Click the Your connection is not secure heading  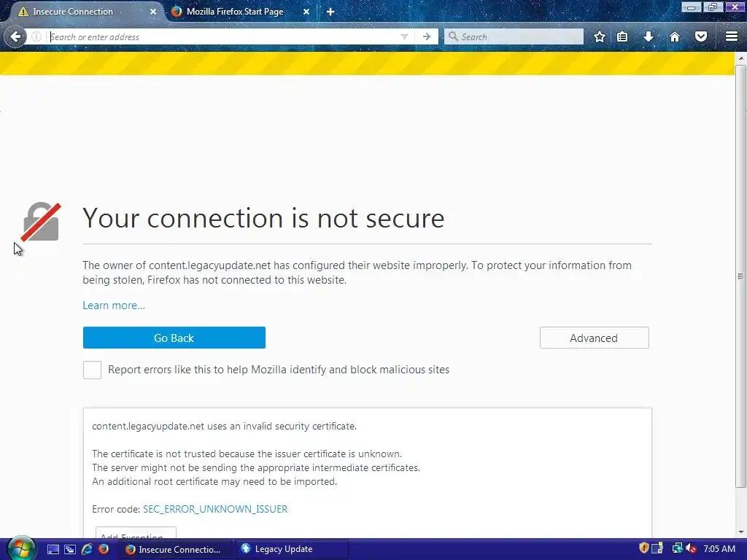pyautogui.click(x=263, y=218)
